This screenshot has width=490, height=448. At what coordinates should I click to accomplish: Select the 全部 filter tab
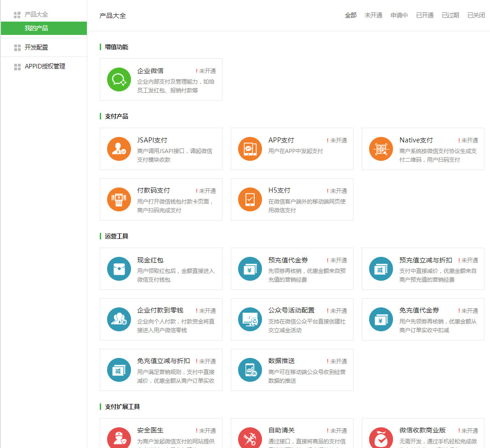click(x=351, y=15)
